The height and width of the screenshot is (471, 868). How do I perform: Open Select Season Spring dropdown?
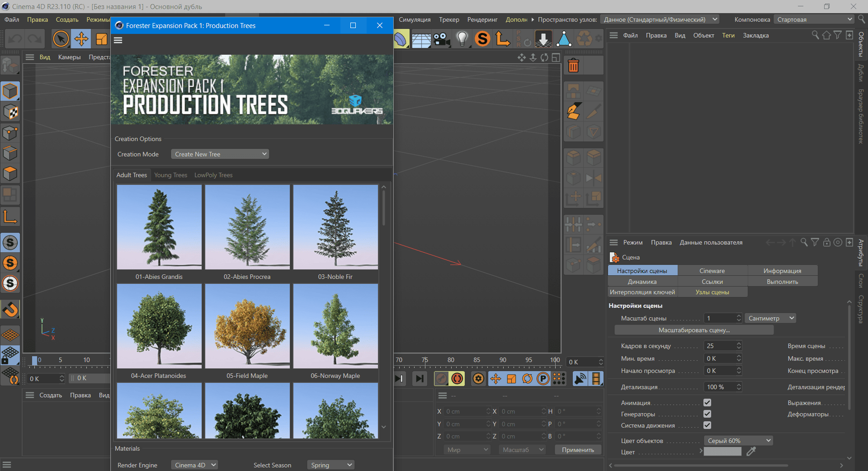pos(330,465)
